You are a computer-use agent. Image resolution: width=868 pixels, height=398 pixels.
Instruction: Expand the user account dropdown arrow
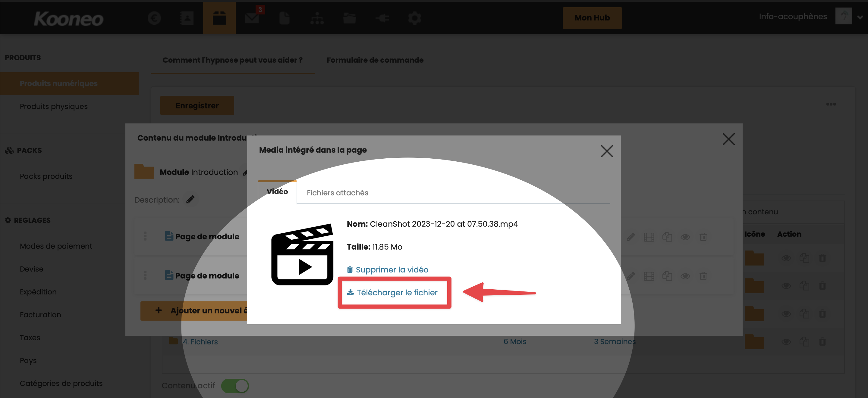click(860, 17)
